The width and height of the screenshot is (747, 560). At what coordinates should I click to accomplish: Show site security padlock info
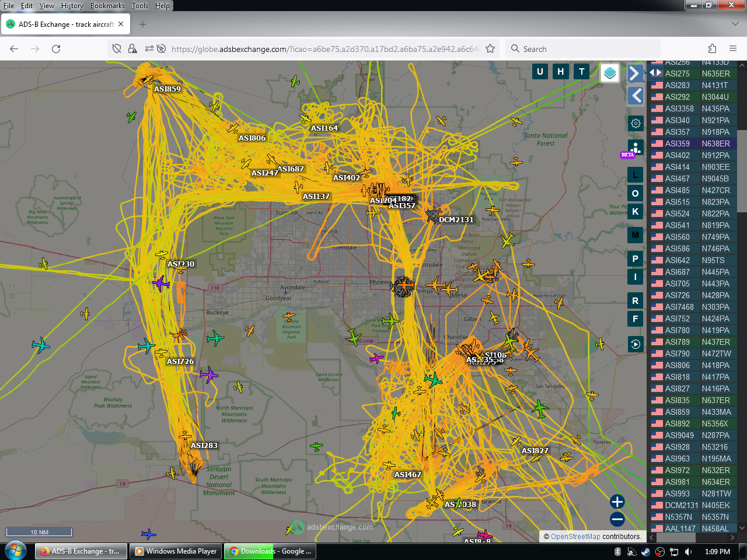point(132,49)
